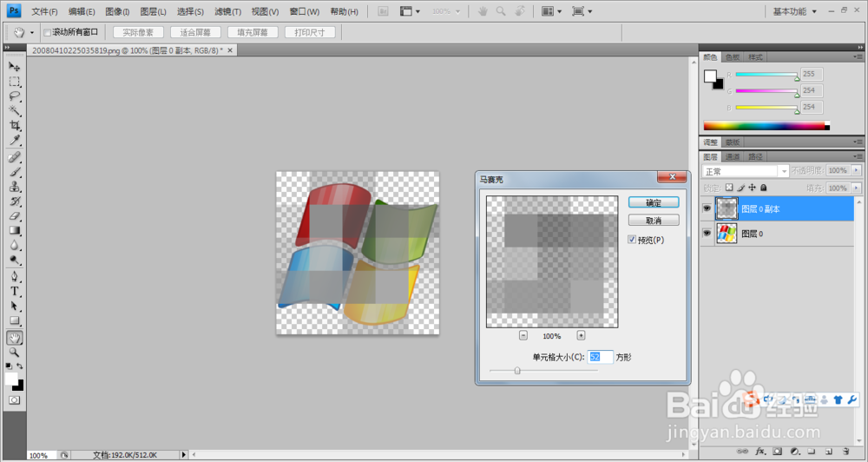Select the Lasso tool

click(15, 96)
